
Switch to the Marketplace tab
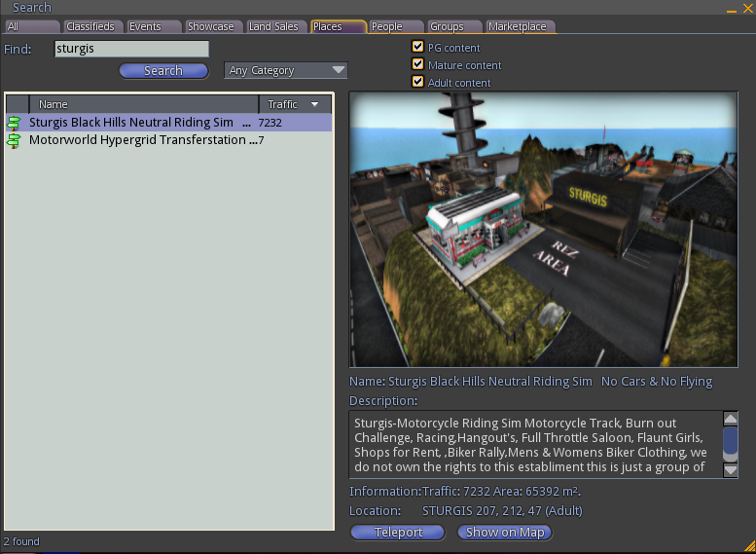pos(521,26)
